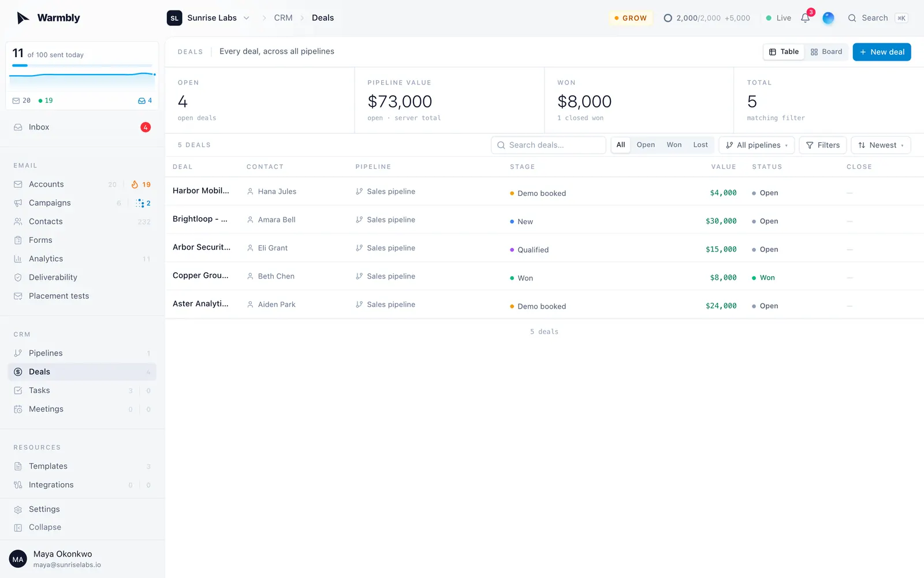This screenshot has height=578, width=924.
Task: Open Contacts section
Action: [82, 221]
